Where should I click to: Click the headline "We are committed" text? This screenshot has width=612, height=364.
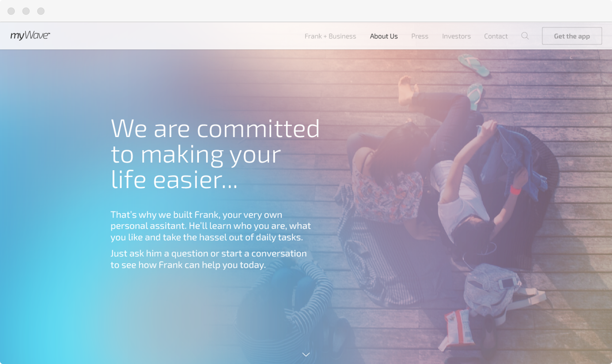coord(215,129)
